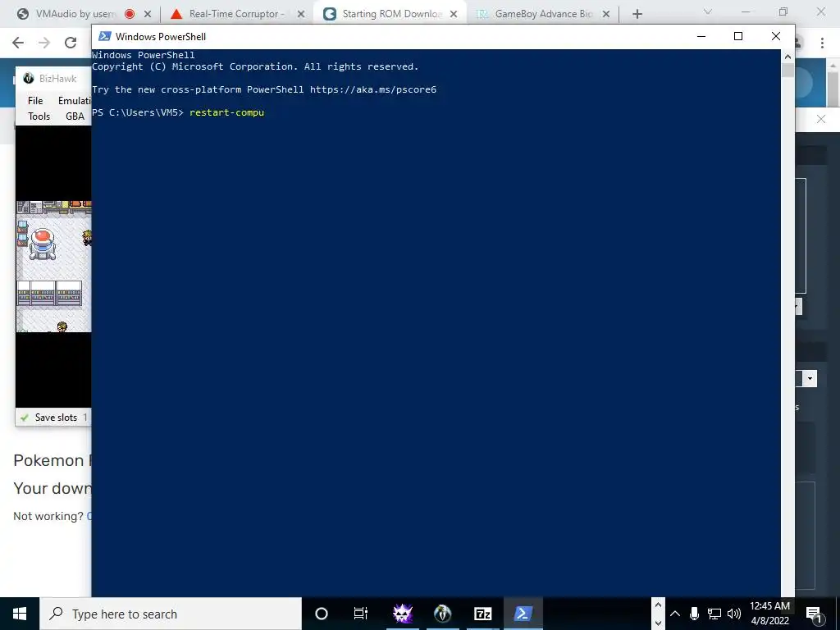Screen dimensions: 840x630
Task: Click the taskbar toolbar up arrow
Action: coord(658,605)
